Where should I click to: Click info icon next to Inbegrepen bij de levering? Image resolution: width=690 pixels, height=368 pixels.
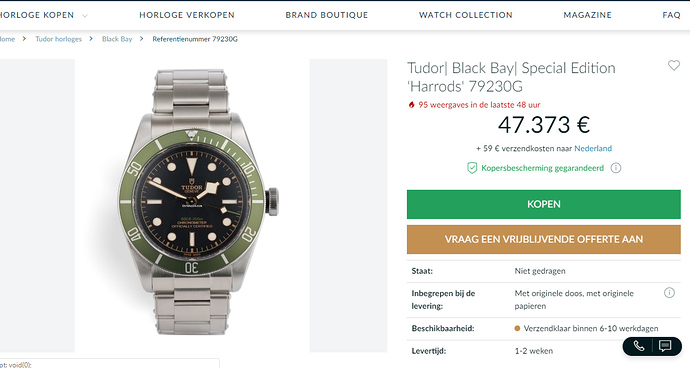point(669,293)
